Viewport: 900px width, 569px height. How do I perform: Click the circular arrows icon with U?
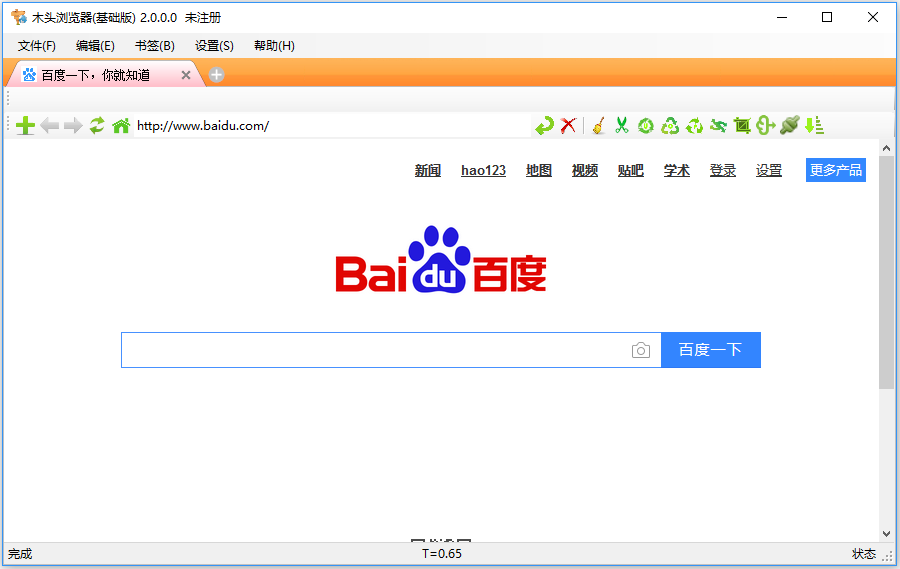point(646,125)
